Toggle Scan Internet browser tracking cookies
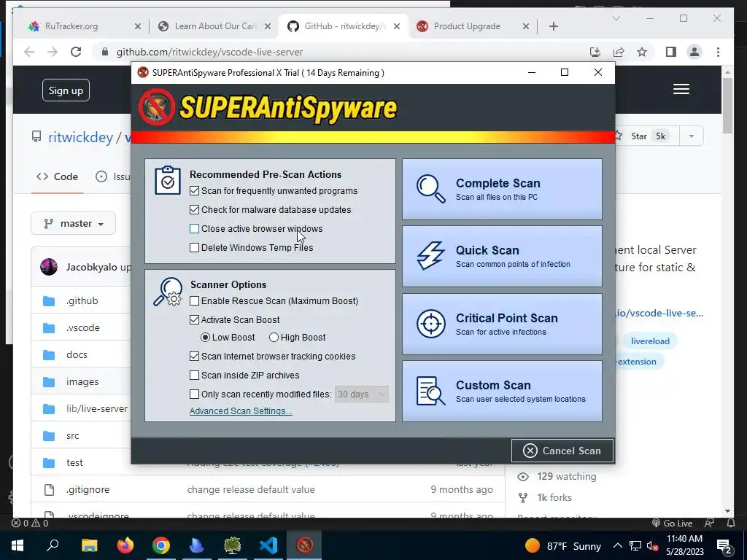Viewport: 747px width, 560px height. pos(194,356)
